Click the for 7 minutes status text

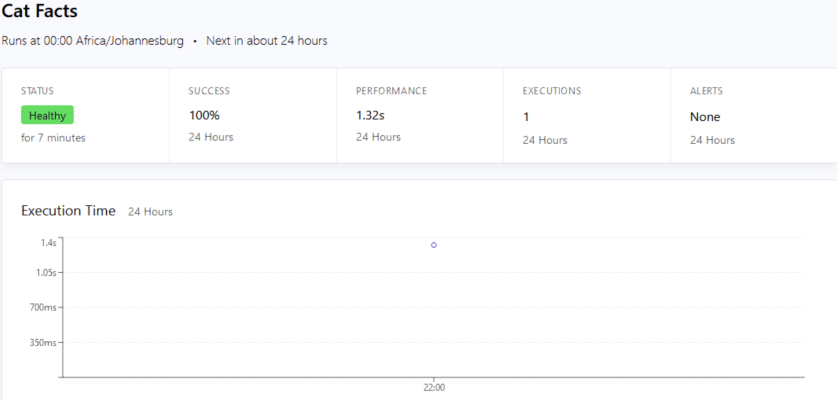(53, 138)
